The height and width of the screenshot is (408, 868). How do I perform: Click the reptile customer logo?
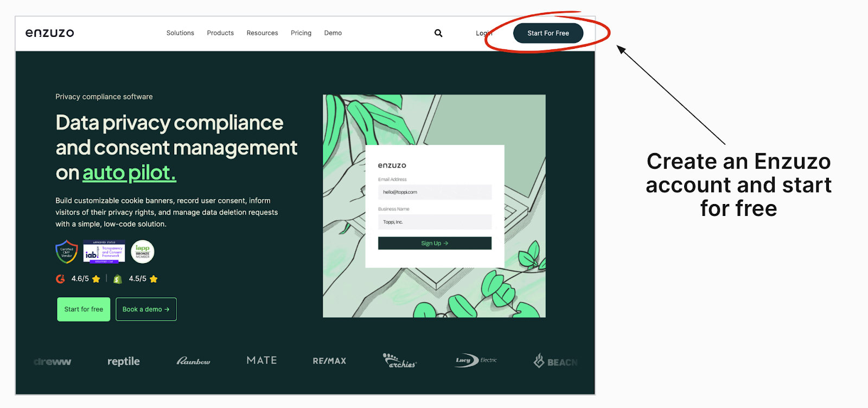[124, 361]
